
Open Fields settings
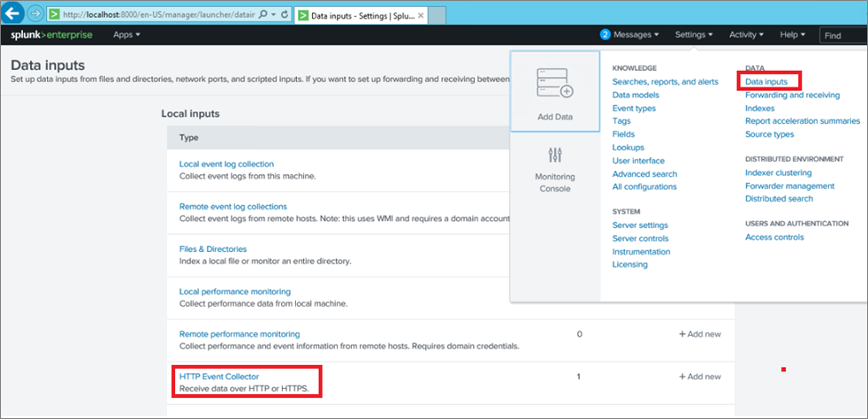click(x=623, y=134)
